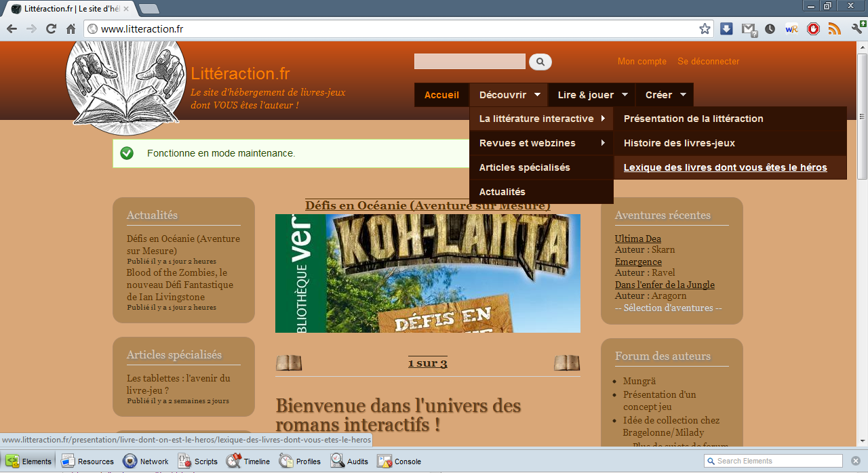Open the browser home page icon

point(71,29)
